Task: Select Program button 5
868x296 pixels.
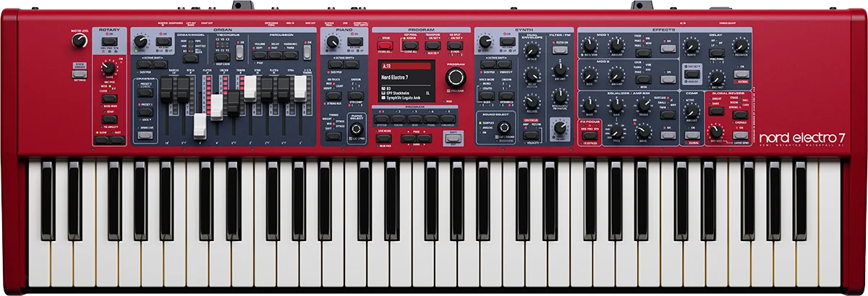Action: click(448, 119)
